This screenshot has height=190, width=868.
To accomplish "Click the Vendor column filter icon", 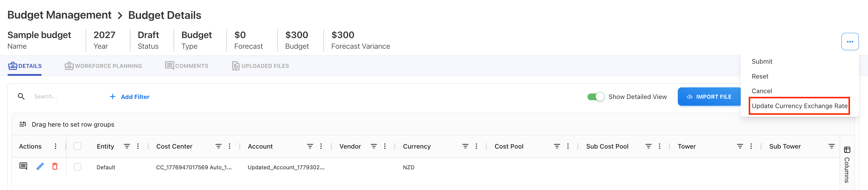I will (374, 146).
